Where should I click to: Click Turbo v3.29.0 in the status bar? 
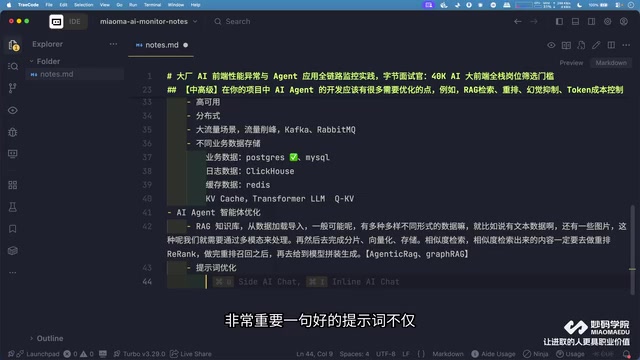[139, 354]
